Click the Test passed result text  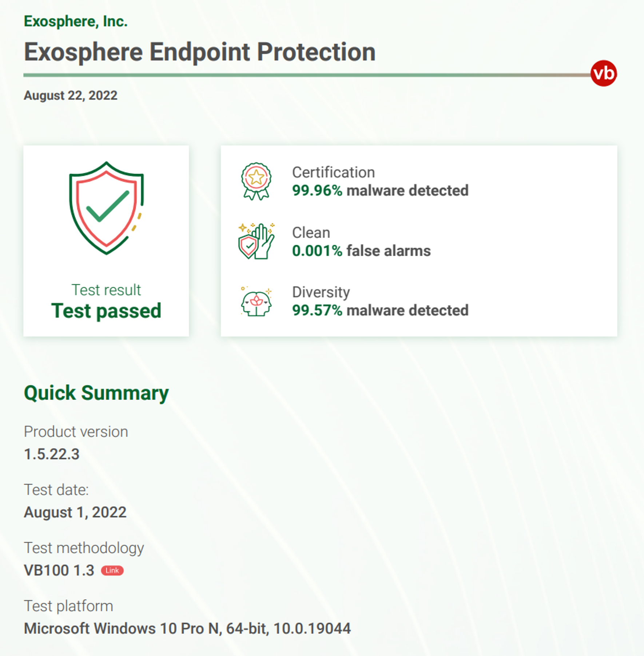(x=106, y=311)
